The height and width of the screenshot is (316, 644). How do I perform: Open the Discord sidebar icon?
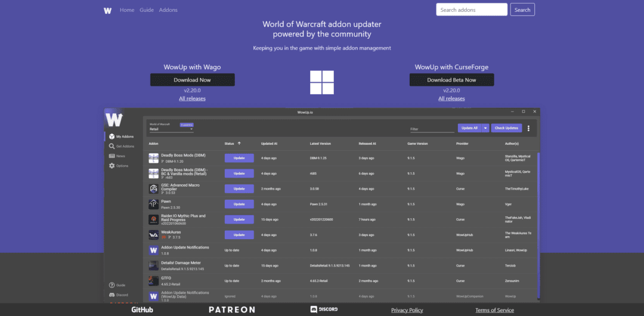pos(112,295)
